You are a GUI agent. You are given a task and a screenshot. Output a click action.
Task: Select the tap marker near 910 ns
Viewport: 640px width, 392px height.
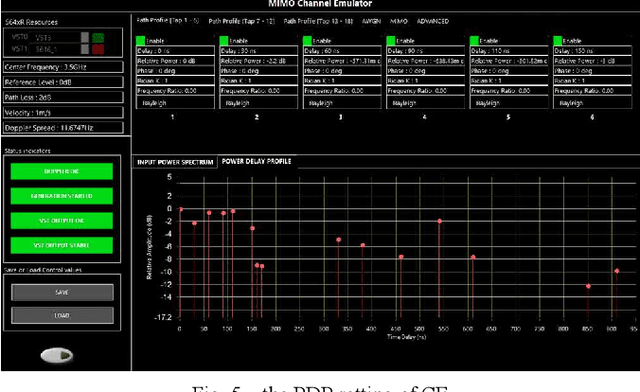click(617, 271)
